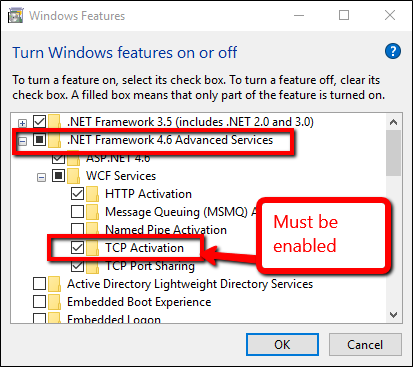Open the blue help question mark icon
This screenshot has width=413, height=367.
pos(393,51)
